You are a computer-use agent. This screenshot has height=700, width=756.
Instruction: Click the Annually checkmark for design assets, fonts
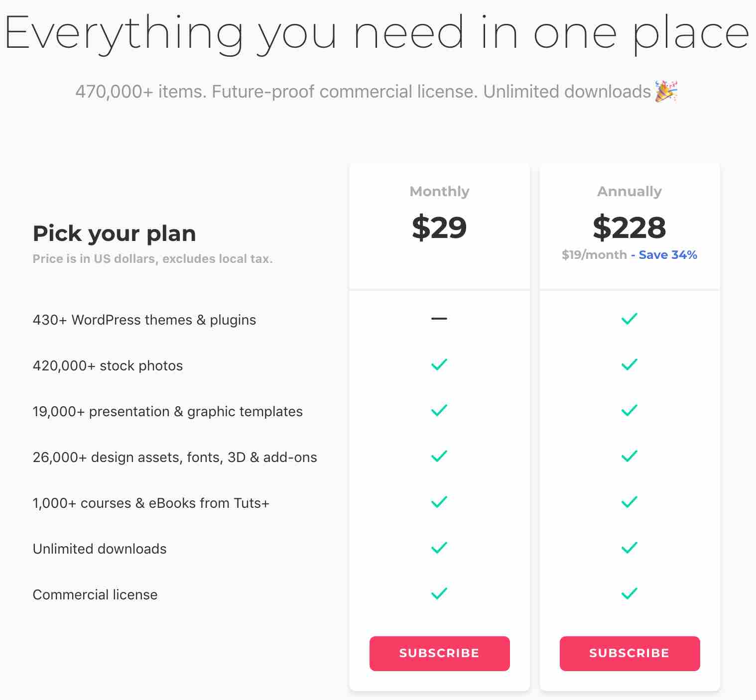630,456
